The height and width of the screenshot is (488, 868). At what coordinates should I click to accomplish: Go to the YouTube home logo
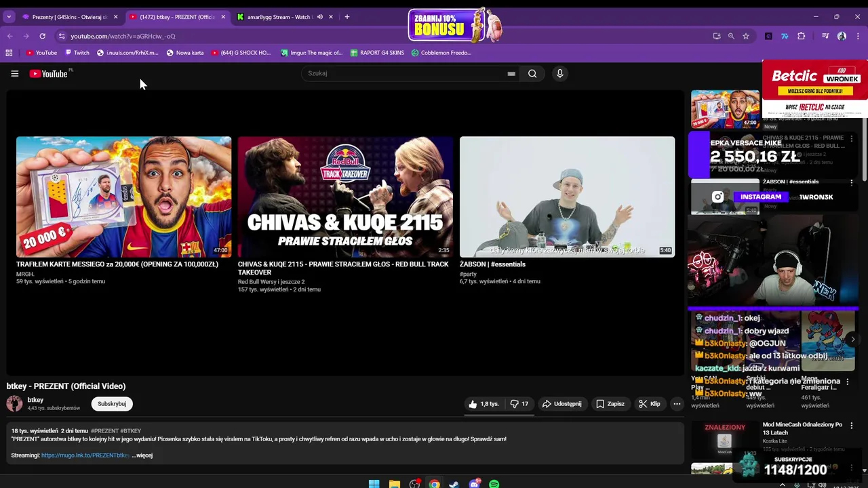coord(49,73)
